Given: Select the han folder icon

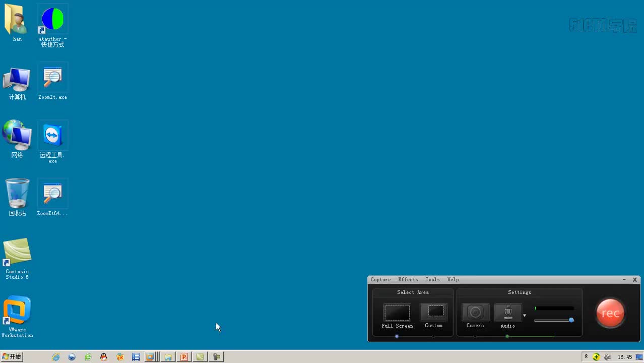Looking at the screenshot, I should tap(17, 23).
